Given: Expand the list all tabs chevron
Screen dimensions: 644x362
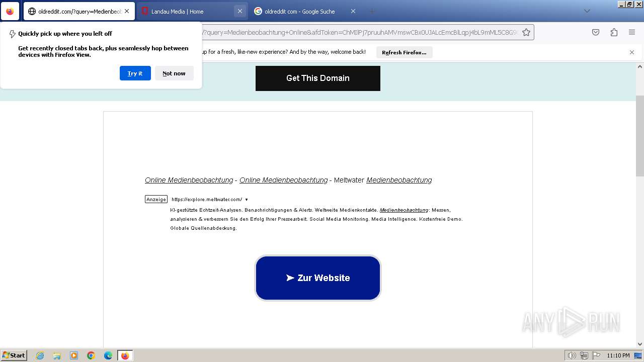Looking at the screenshot, I should (x=587, y=11).
